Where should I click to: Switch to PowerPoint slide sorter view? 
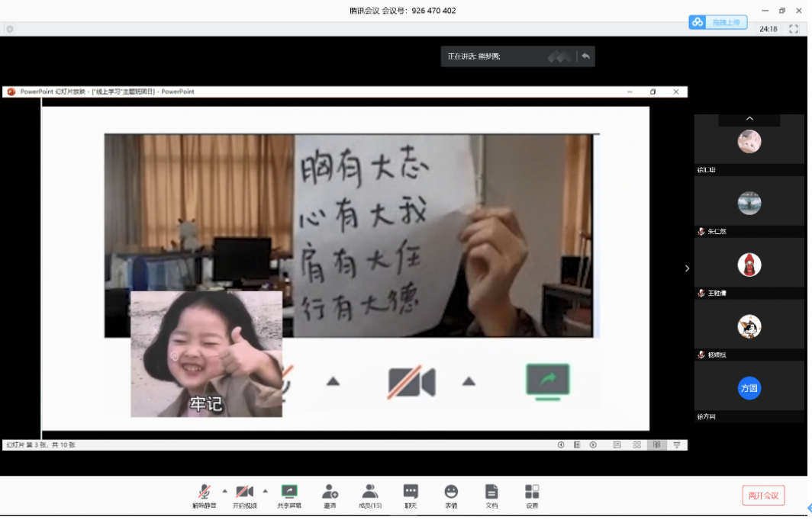[x=636, y=445]
